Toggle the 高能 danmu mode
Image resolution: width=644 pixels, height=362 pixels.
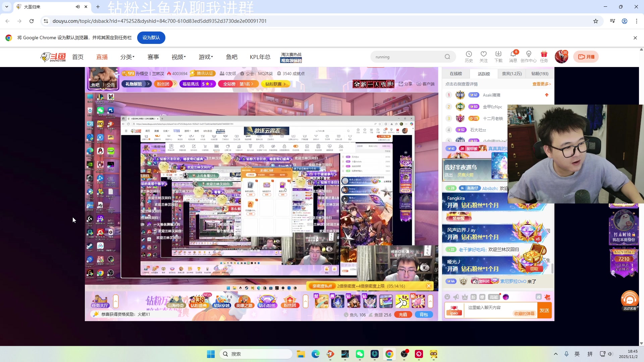point(494,297)
